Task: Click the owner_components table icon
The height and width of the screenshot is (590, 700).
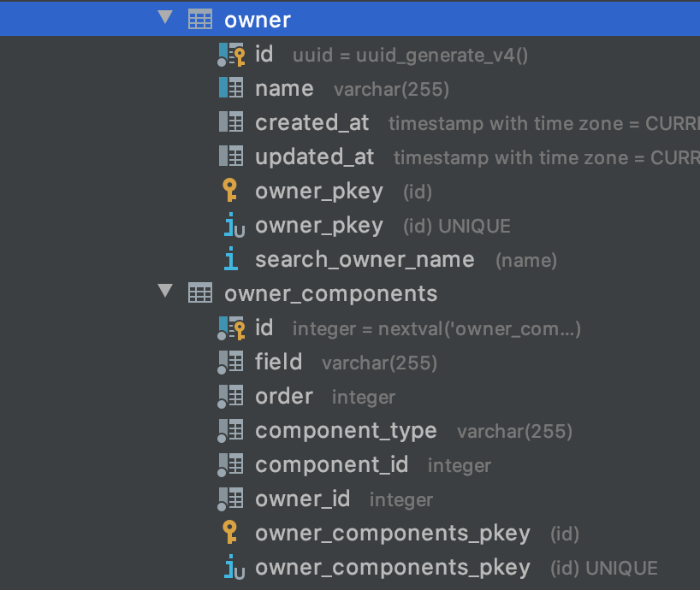Action: (x=200, y=292)
